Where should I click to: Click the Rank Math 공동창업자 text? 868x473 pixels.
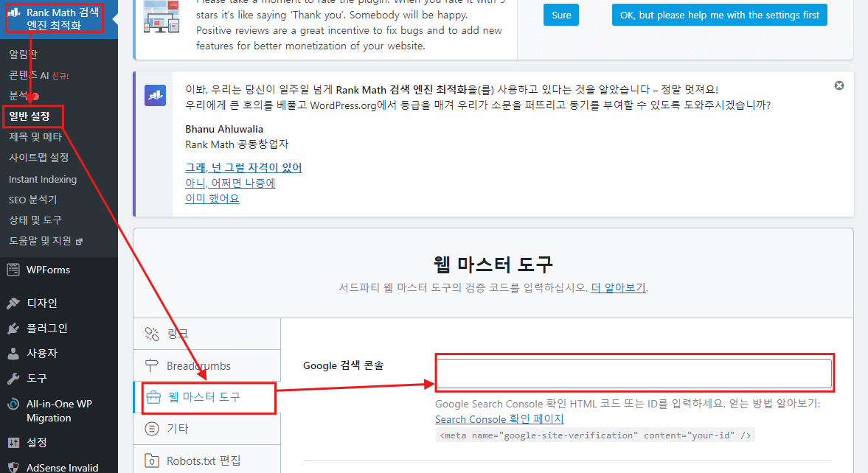tap(237, 144)
